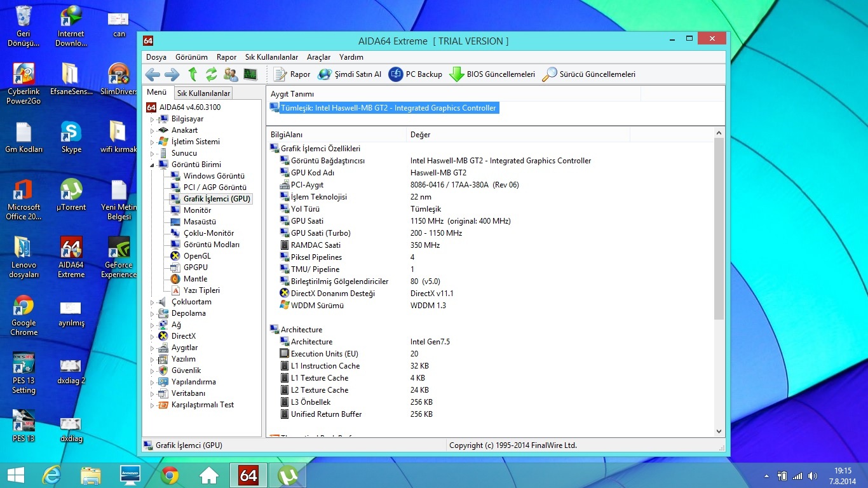This screenshot has height=488, width=868.
Task: Click the monitor graph toolbar icon
Action: click(250, 74)
